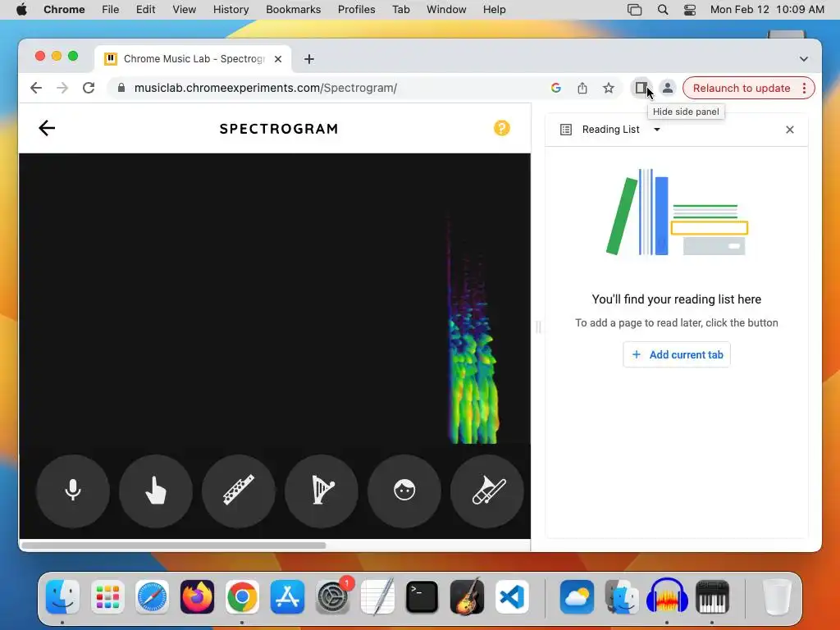The height and width of the screenshot is (630, 840).
Task: Click the side panel resize handle
Action: 538,326
